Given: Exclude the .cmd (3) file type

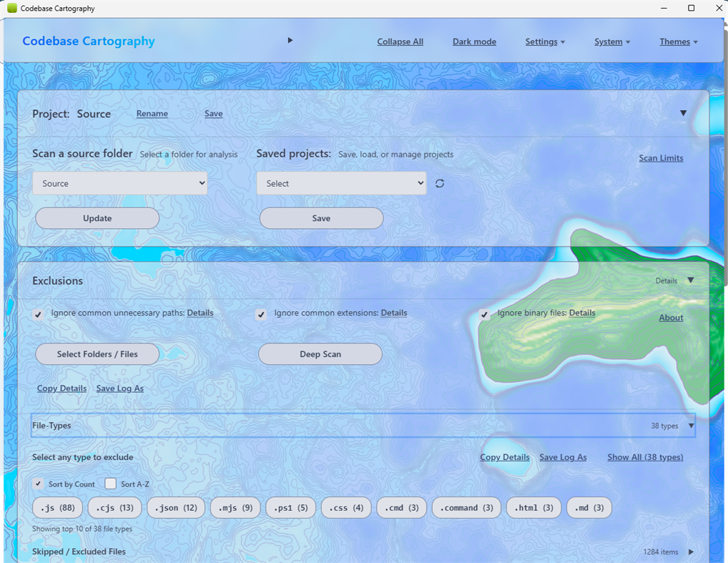Looking at the screenshot, I should 402,508.
